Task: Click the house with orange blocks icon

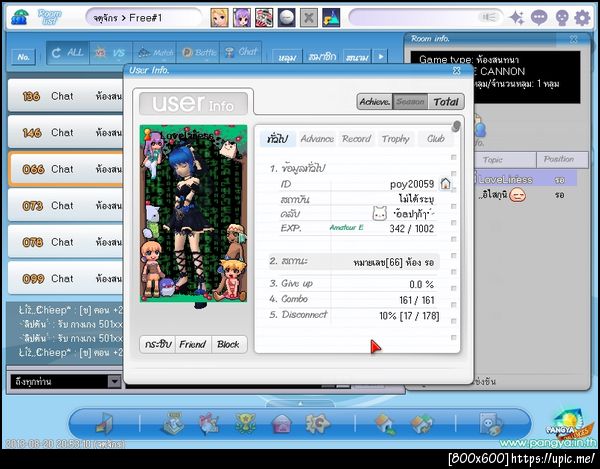Action: pos(421,424)
